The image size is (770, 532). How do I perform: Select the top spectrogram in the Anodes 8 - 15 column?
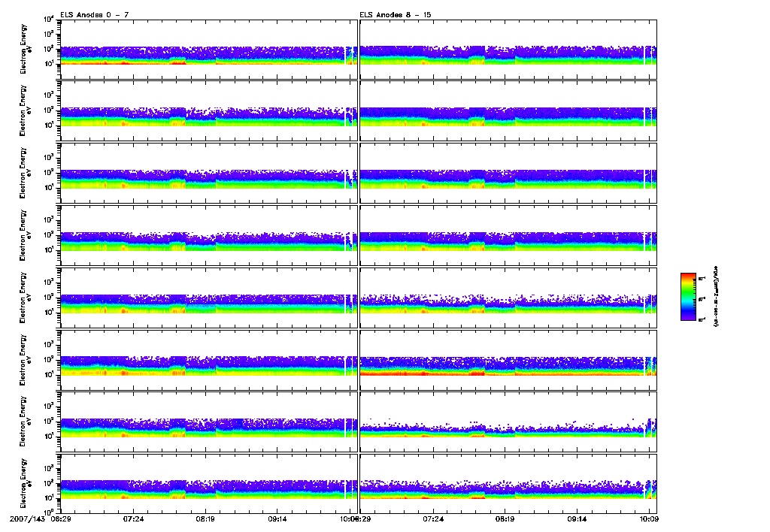[508, 50]
